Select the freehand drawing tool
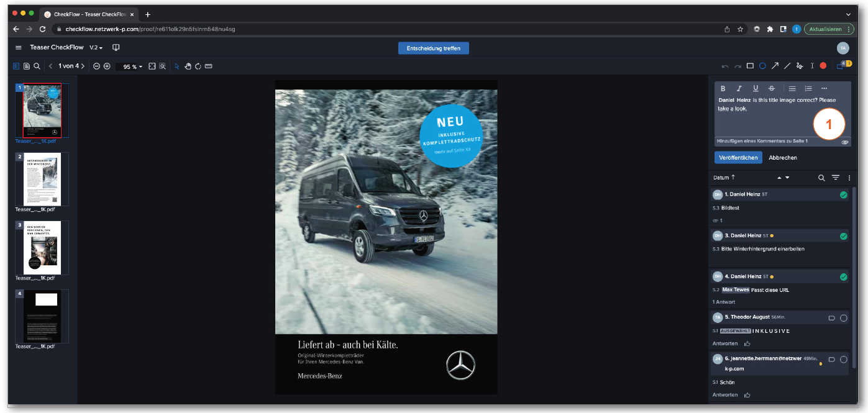This screenshot has width=868, height=413. pos(800,66)
